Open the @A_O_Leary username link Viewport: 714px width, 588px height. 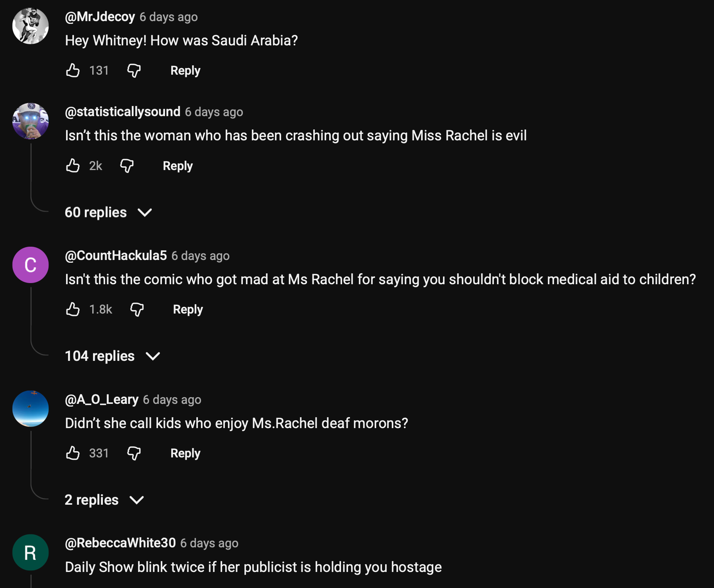pos(102,399)
